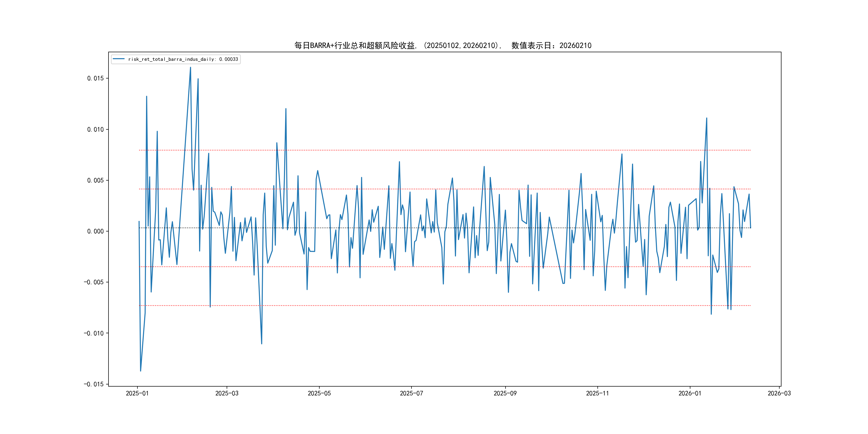Image resolution: width=868 pixels, height=434 pixels.
Task: Click the 2026-03 x-axis tick label
Action: coord(779,393)
